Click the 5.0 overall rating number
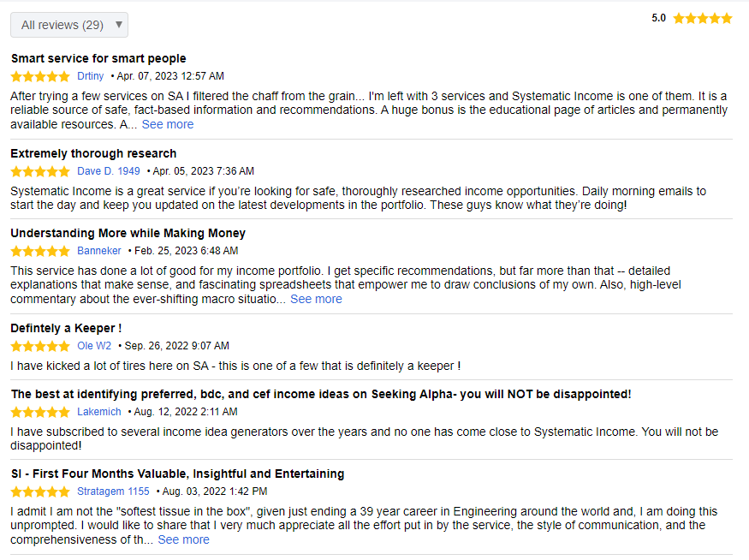The image size is (749, 560). 658,18
